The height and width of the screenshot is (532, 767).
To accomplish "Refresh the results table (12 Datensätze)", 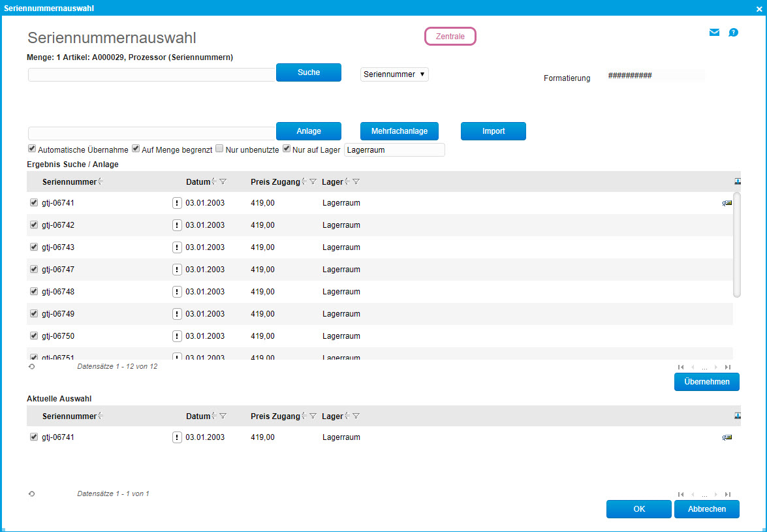I will coord(32,366).
